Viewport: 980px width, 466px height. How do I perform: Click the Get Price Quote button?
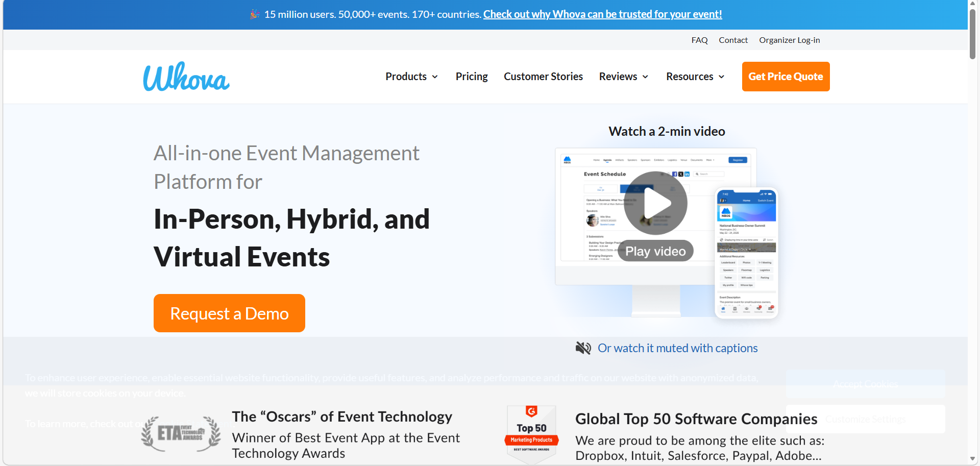pos(786,77)
